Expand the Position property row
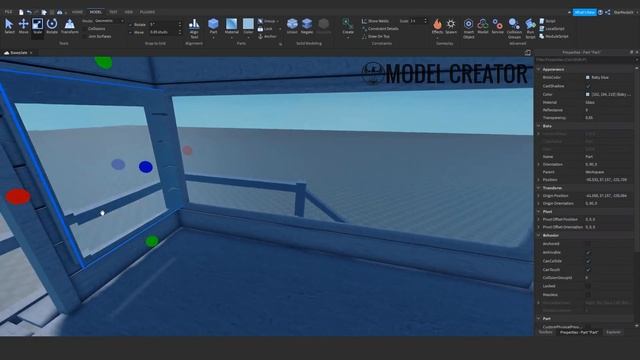 point(539,180)
